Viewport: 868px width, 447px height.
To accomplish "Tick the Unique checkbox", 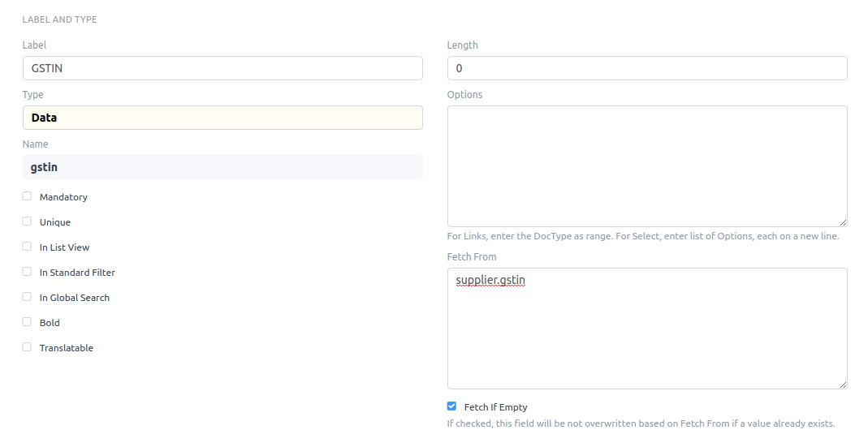I will tap(27, 221).
